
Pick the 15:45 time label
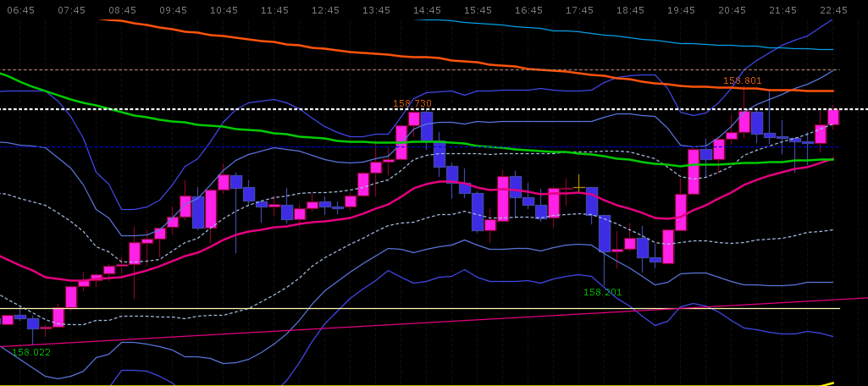[478, 10]
